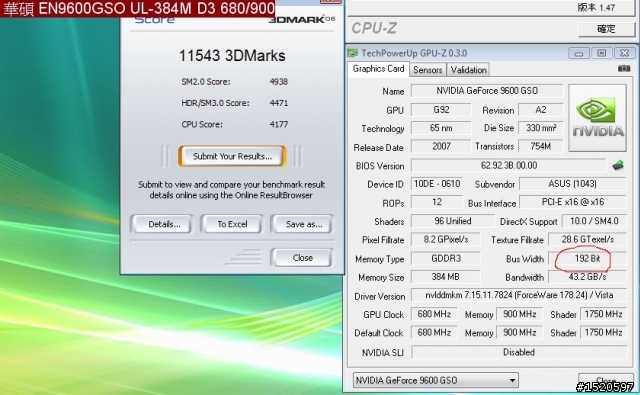This screenshot has width=640, height=395.
Task: Click the Die Size value 330 mm²
Action: pos(540,128)
